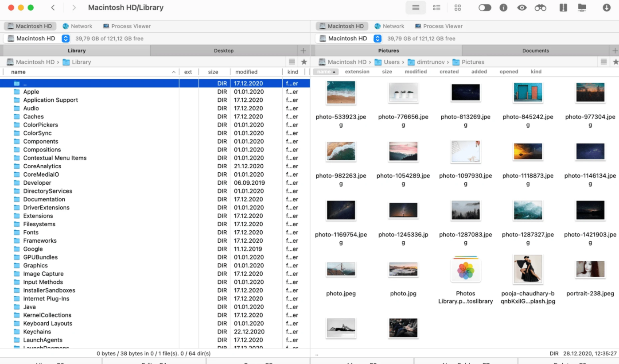Screen dimensions: 619x364
Task: Open the left pane favorites star
Action: [x=304, y=62]
